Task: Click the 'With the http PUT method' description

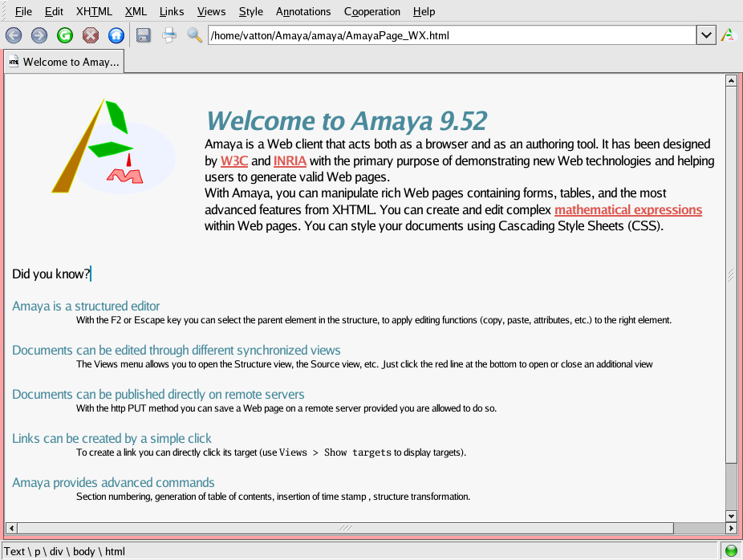Action: [286, 408]
